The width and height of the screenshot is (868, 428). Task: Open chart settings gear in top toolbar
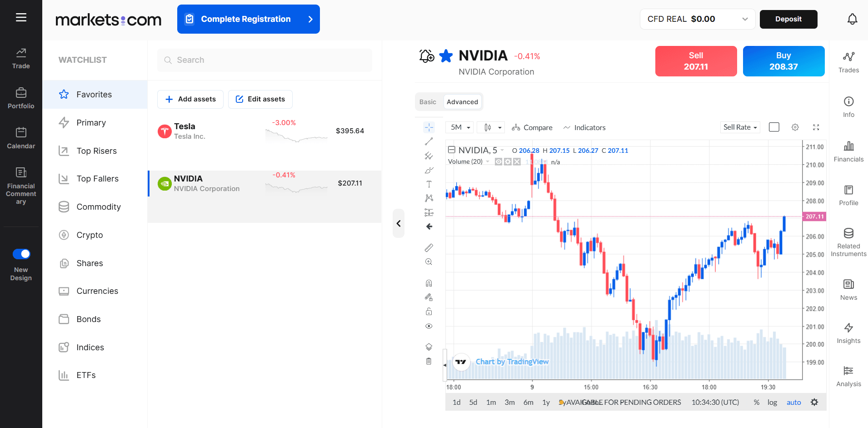pyautogui.click(x=795, y=127)
